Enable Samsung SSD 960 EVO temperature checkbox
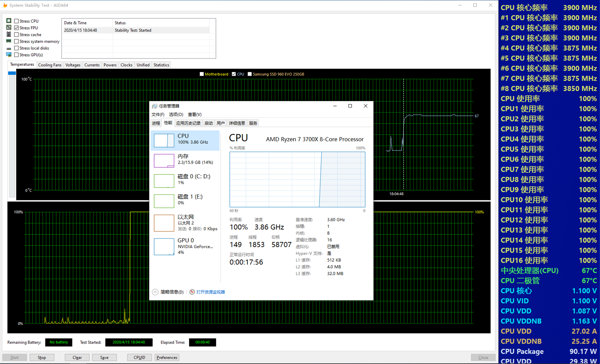The image size is (600, 364). 250,74
